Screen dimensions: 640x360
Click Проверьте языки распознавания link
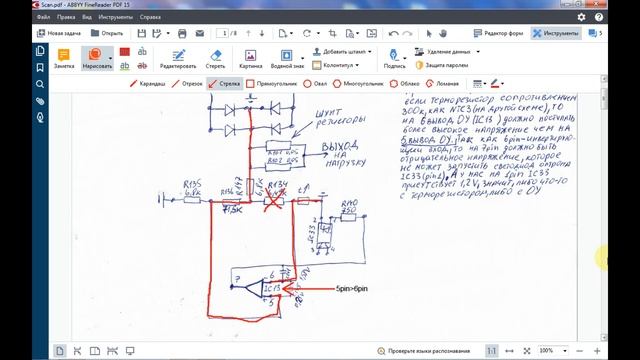pyautogui.click(x=424, y=351)
